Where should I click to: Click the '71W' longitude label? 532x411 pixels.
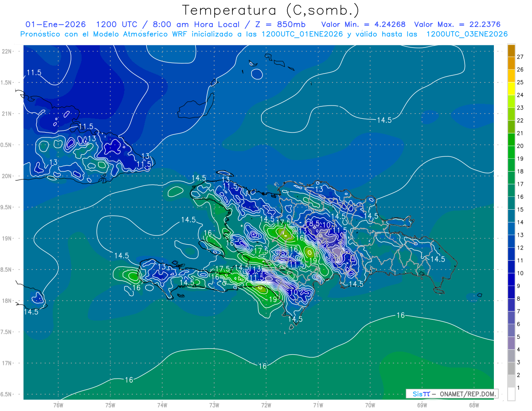pos(318,405)
